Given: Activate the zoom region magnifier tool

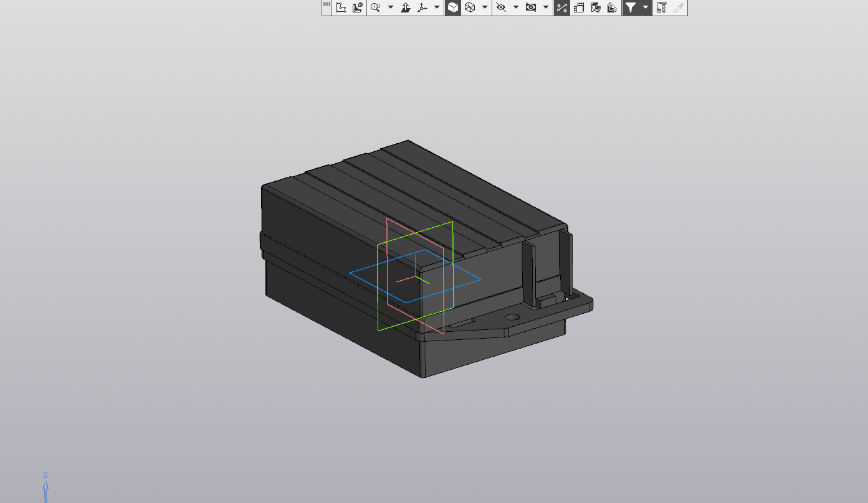Looking at the screenshot, I should (375, 7).
